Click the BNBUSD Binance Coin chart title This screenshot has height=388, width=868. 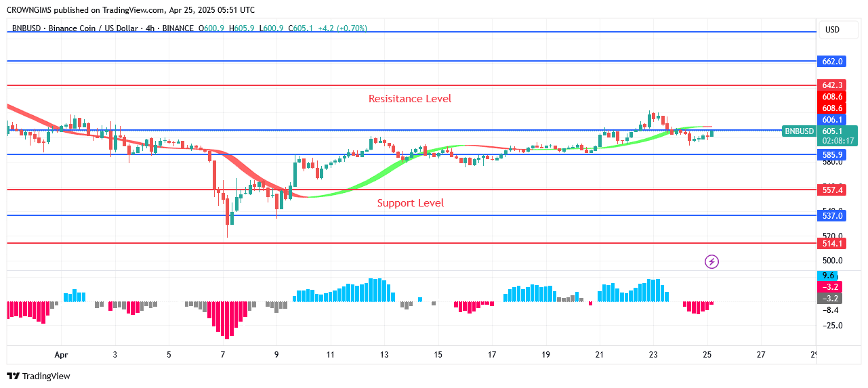[x=102, y=28]
